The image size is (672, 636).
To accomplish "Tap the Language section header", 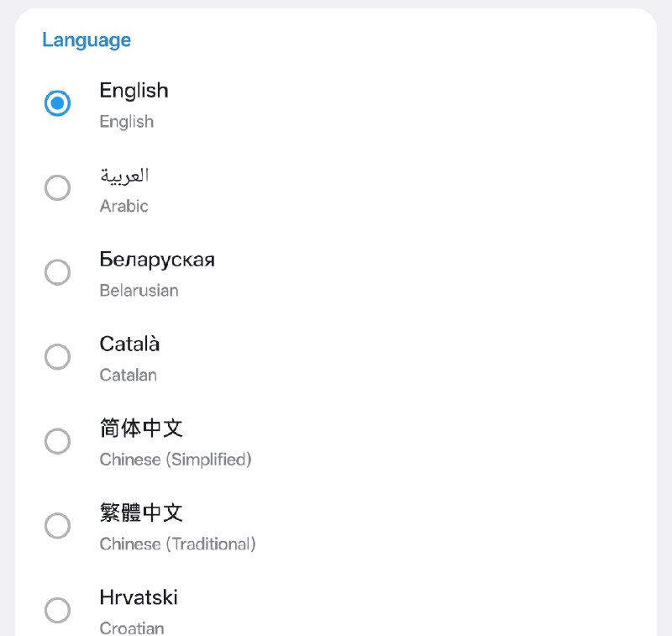I will point(87,39).
